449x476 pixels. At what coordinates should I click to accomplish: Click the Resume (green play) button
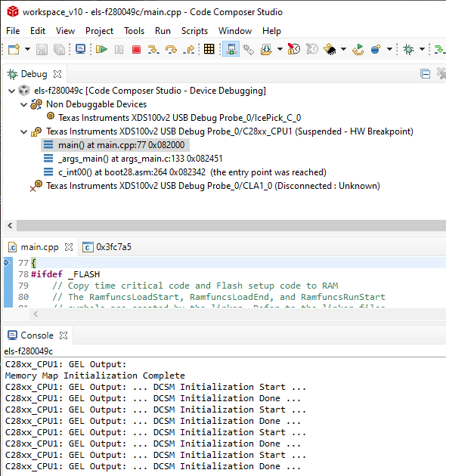101,49
